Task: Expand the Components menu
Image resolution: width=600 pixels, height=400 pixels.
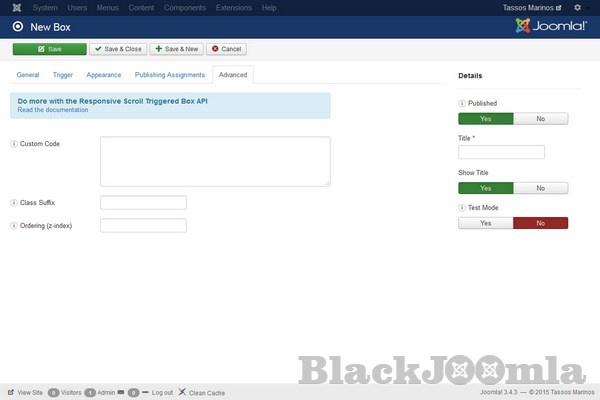Action: 185,8
